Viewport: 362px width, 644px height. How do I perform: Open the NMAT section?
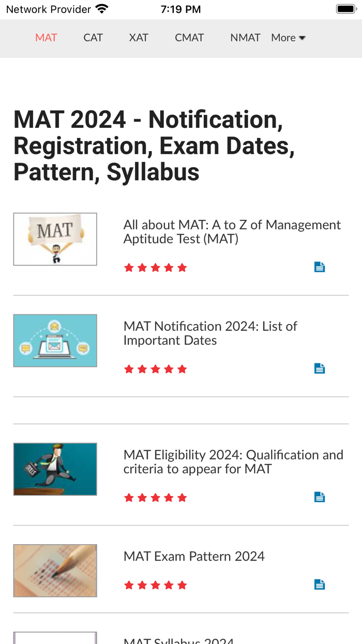[245, 37]
